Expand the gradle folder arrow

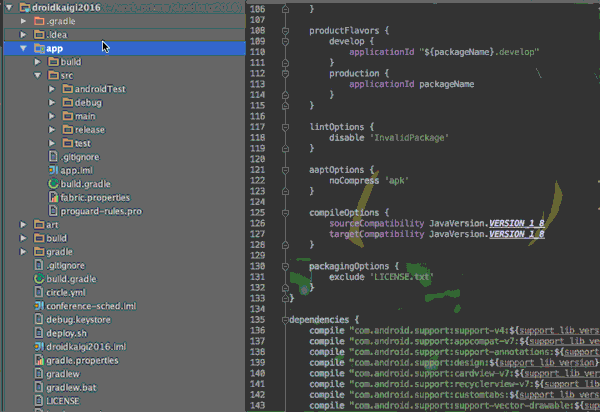23,252
